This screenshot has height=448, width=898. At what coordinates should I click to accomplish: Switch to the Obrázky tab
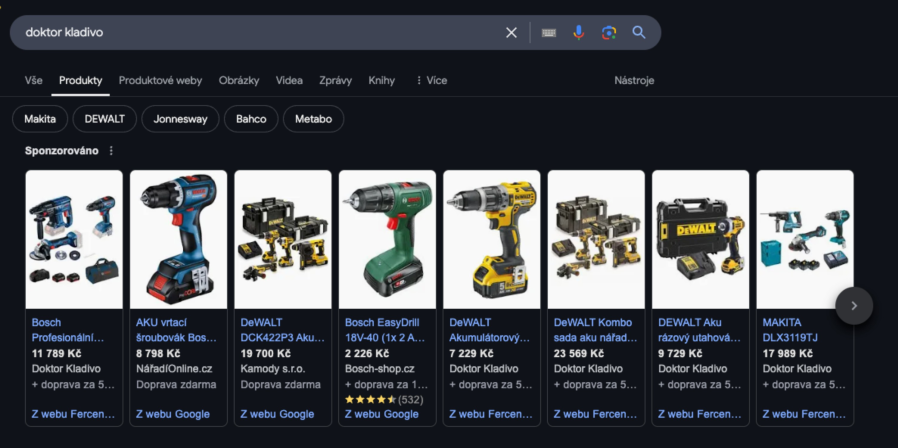(x=239, y=80)
